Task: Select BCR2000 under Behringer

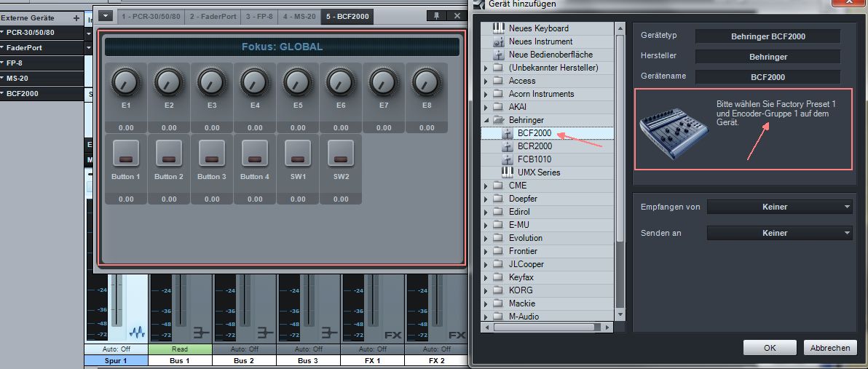Action: click(534, 146)
